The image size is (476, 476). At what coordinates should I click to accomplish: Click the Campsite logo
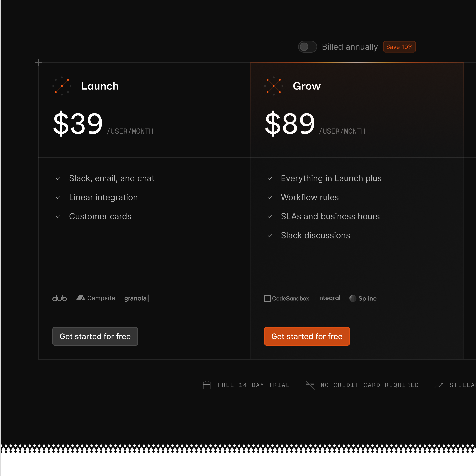pos(96,298)
